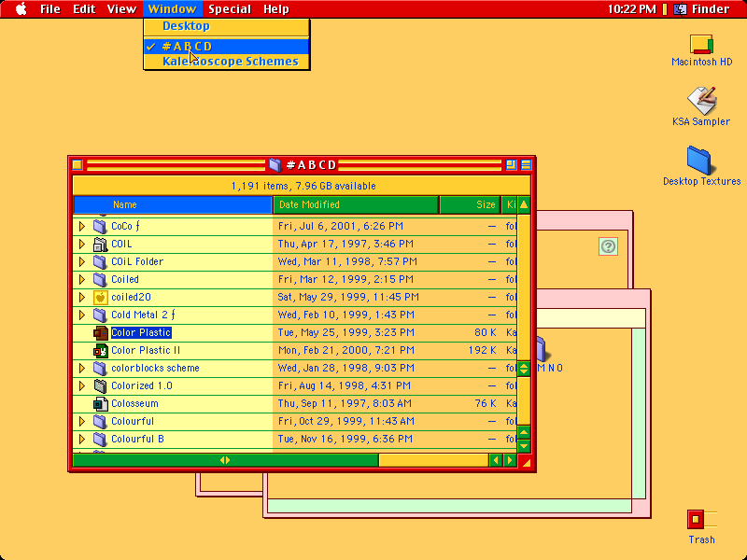Image resolution: width=747 pixels, height=560 pixels.
Task: Click the vertical scrollbar down arrow
Action: coord(524,446)
